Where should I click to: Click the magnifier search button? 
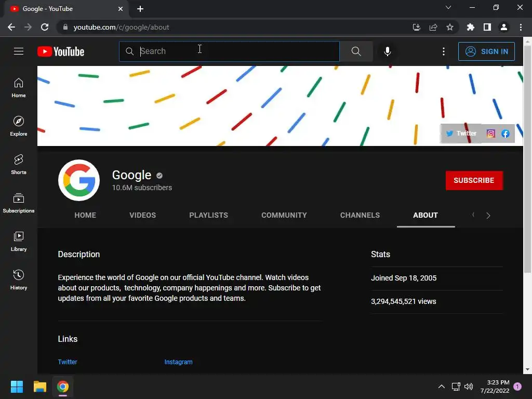(356, 51)
